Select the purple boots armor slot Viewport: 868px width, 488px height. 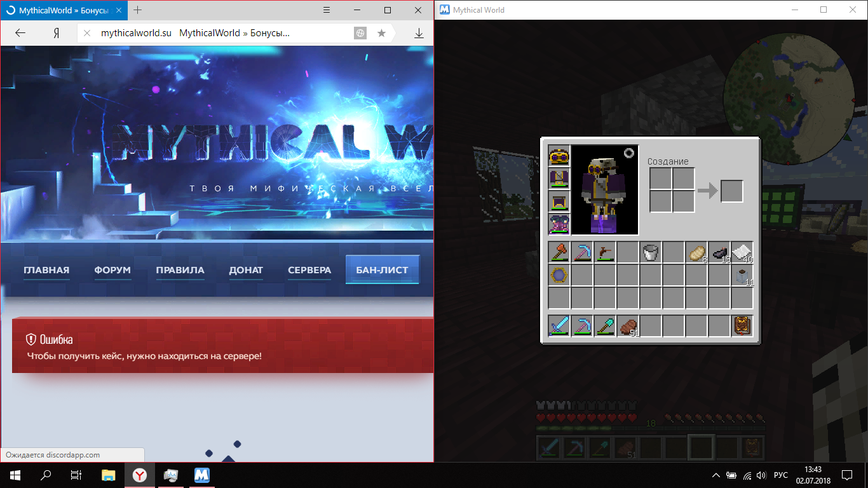click(x=559, y=225)
